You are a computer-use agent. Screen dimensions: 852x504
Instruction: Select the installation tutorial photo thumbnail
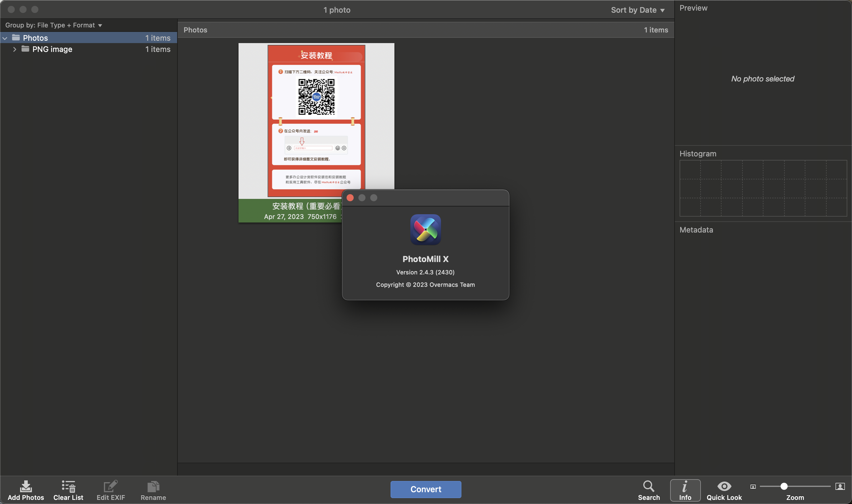click(x=316, y=121)
